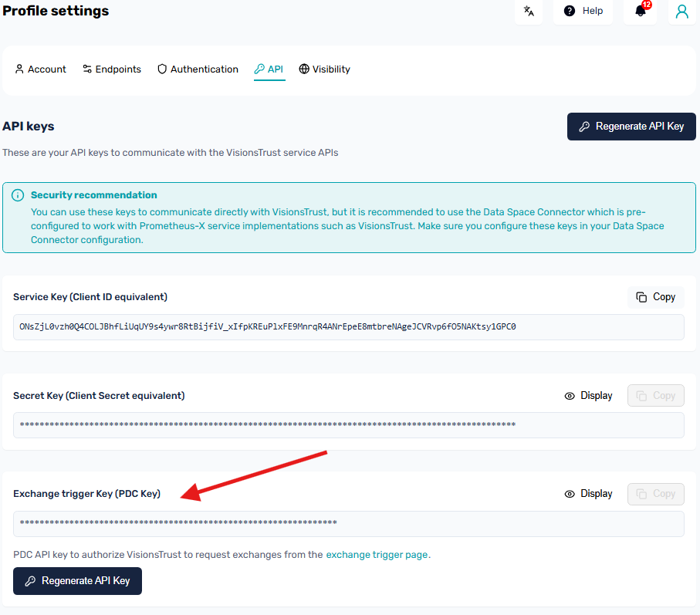The width and height of the screenshot is (700, 615).
Task: Click the Service Key text field
Action: pyautogui.click(x=347, y=327)
